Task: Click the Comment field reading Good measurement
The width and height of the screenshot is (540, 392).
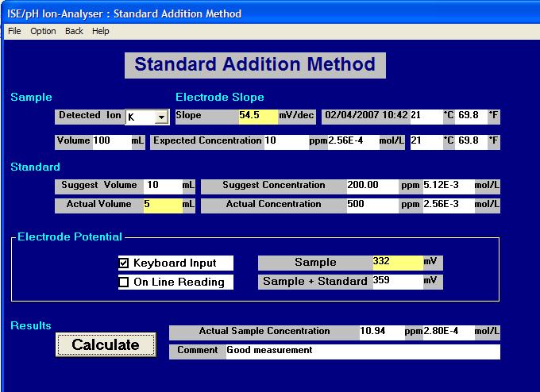Action: click(363, 352)
